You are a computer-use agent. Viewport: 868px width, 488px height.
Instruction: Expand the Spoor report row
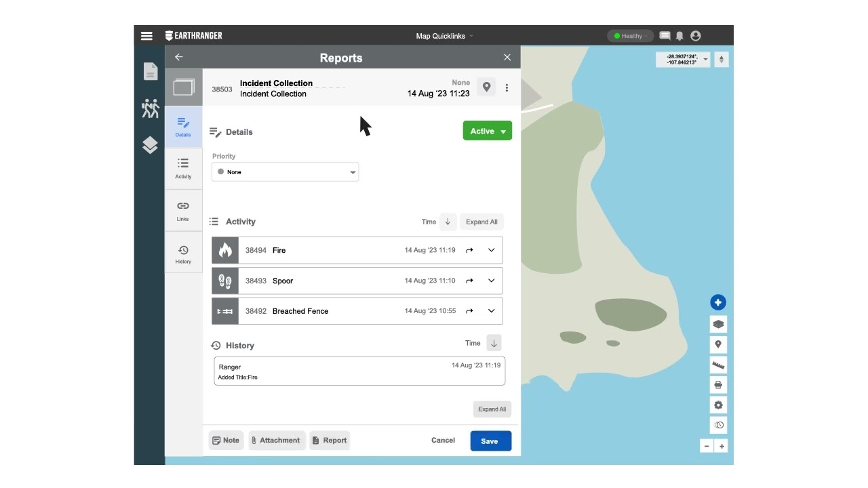[x=492, y=281]
